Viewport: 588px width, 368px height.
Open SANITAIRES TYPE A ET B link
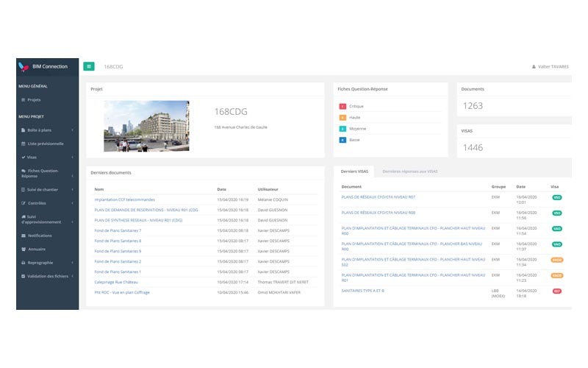(x=363, y=291)
